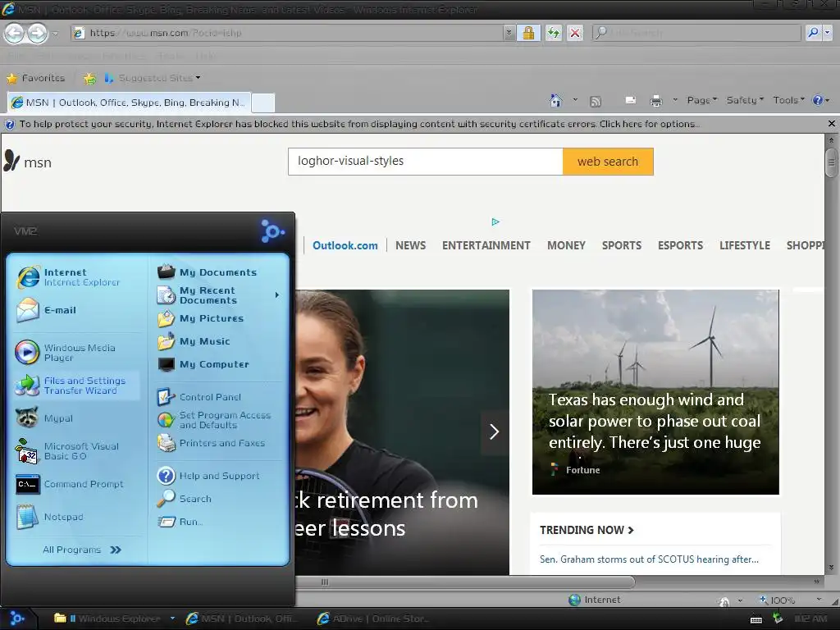Viewport: 840px width, 630px height.
Task: Open the Texas wind and solar article
Action: (655, 392)
